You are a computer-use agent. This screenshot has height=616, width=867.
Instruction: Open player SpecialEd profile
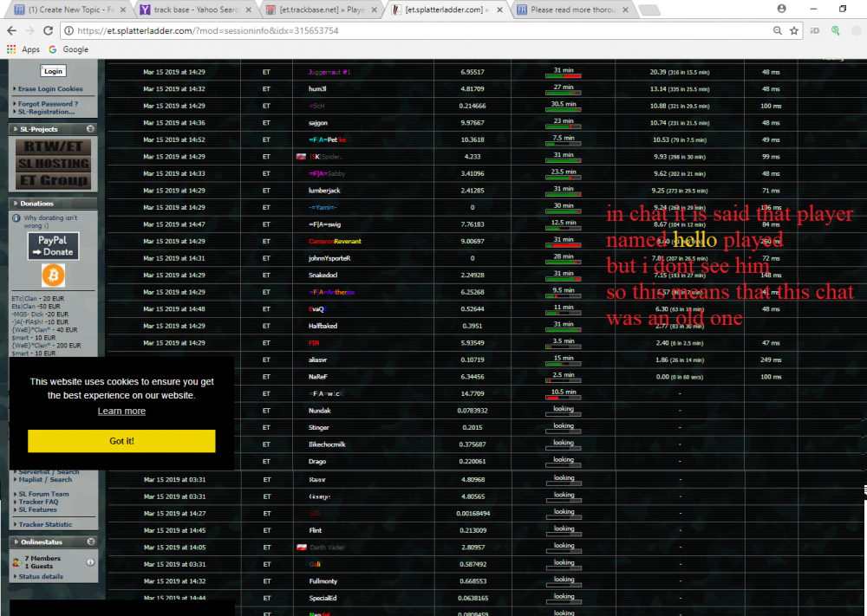coord(323,599)
